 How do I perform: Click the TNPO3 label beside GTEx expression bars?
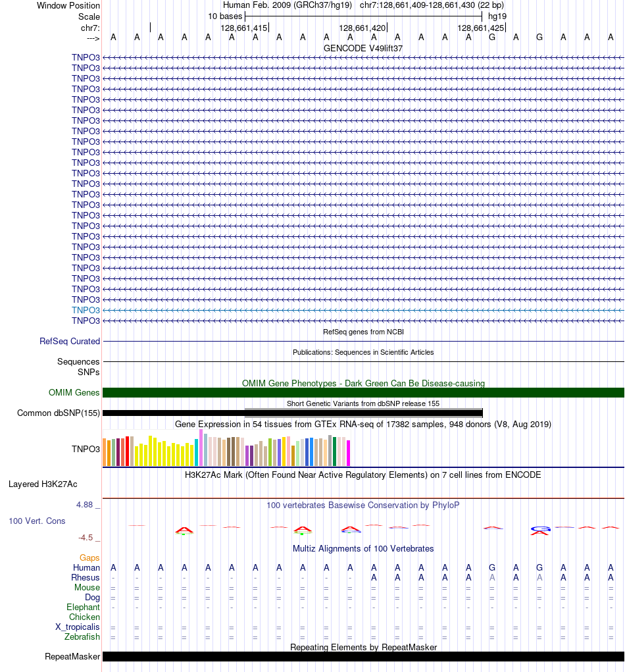coord(86,449)
